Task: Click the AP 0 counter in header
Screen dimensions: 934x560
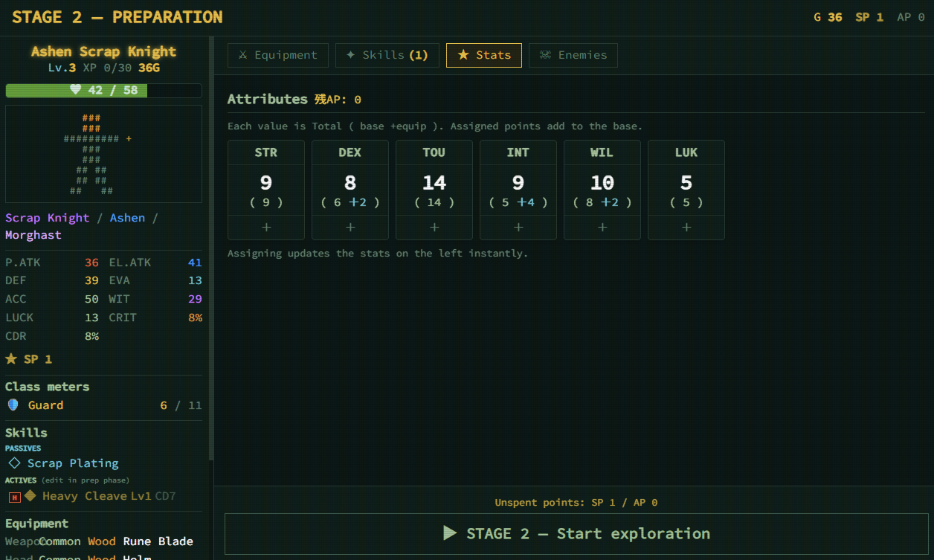Action: pyautogui.click(x=910, y=17)
